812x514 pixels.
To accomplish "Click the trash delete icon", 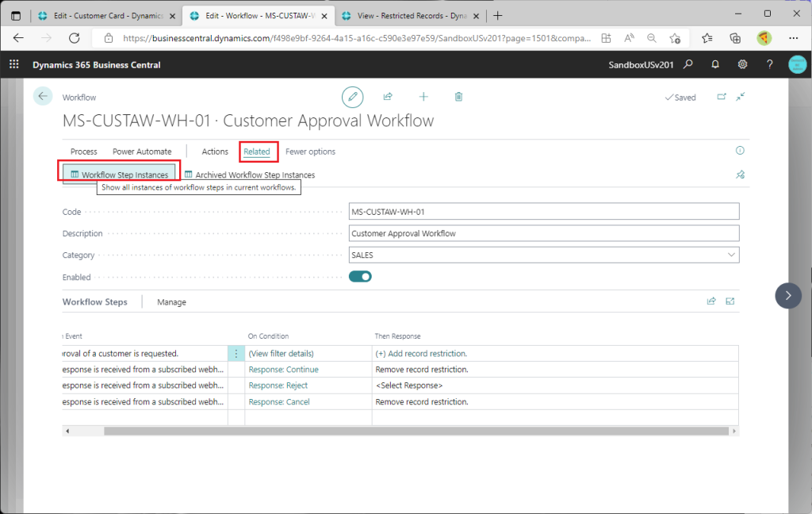I will (458, 97).
